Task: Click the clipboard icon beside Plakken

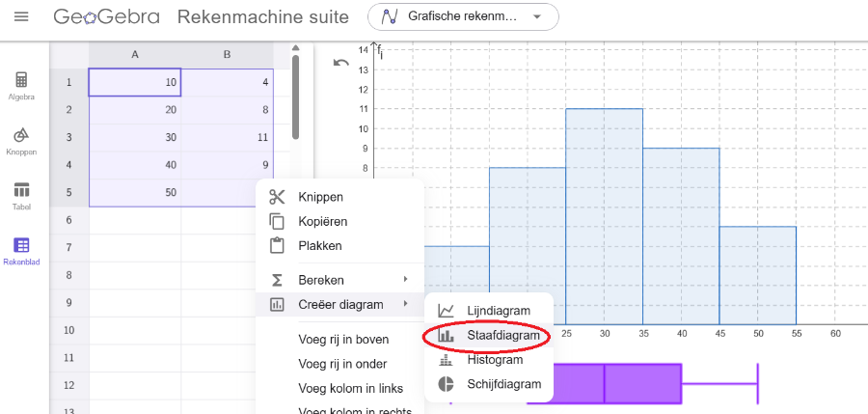Action: point(277,245)
